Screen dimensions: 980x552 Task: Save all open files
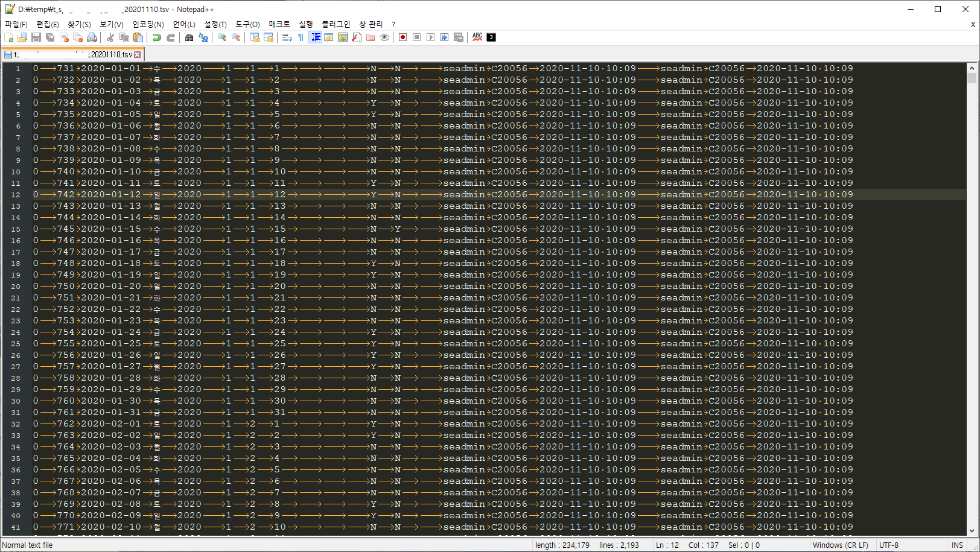point(50,37)
